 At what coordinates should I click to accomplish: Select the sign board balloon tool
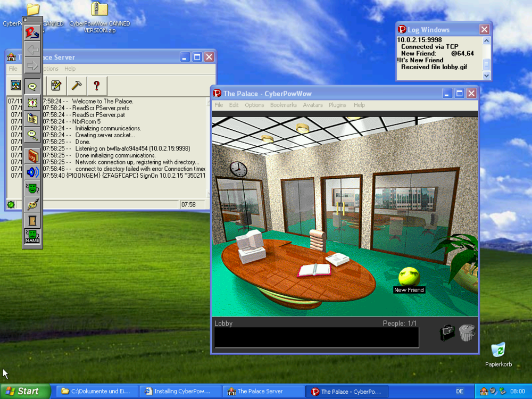click(32, 119)
